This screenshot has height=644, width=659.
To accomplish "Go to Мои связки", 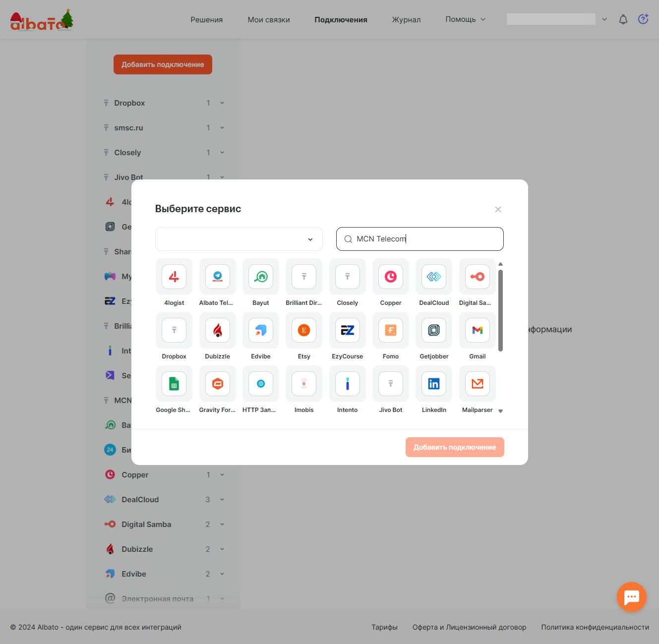I will click(x=269, y=20).
